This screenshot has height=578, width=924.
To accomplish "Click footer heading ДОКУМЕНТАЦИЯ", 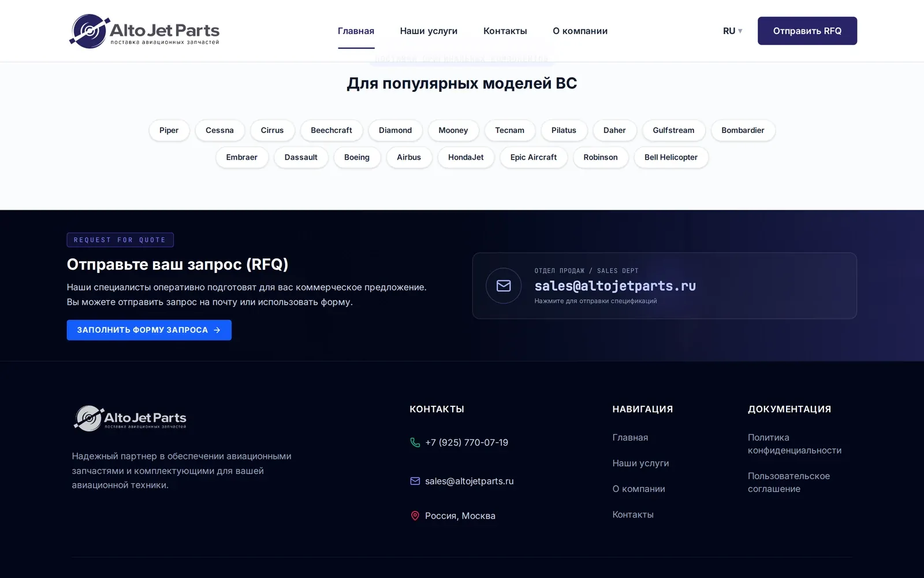I will click(789, 409).
